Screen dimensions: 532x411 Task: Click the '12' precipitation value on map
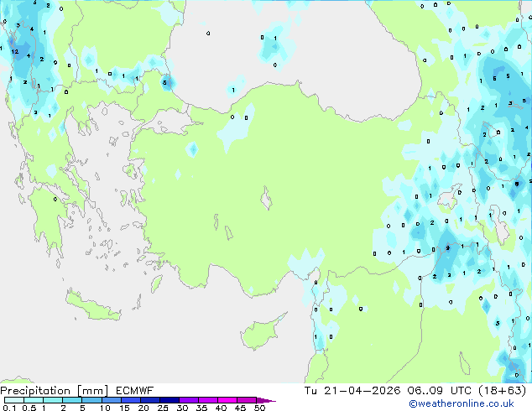tap(14, 51)
